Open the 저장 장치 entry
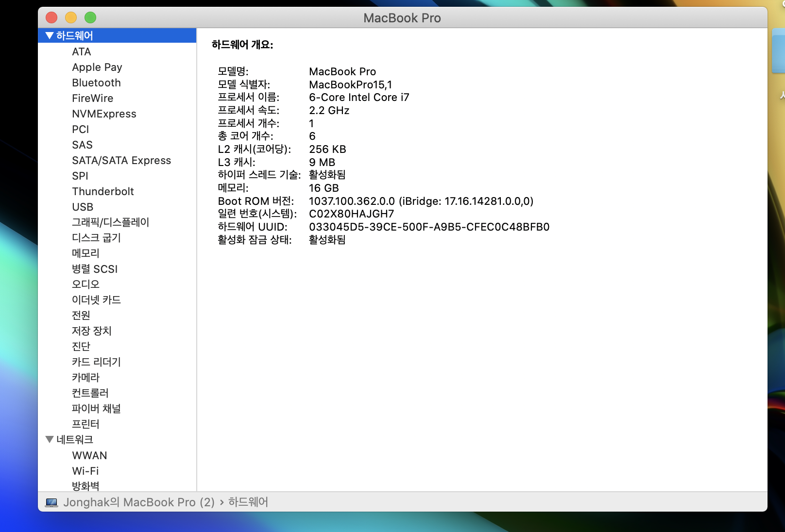Screen dimensions: 785x532 point(91,331)
